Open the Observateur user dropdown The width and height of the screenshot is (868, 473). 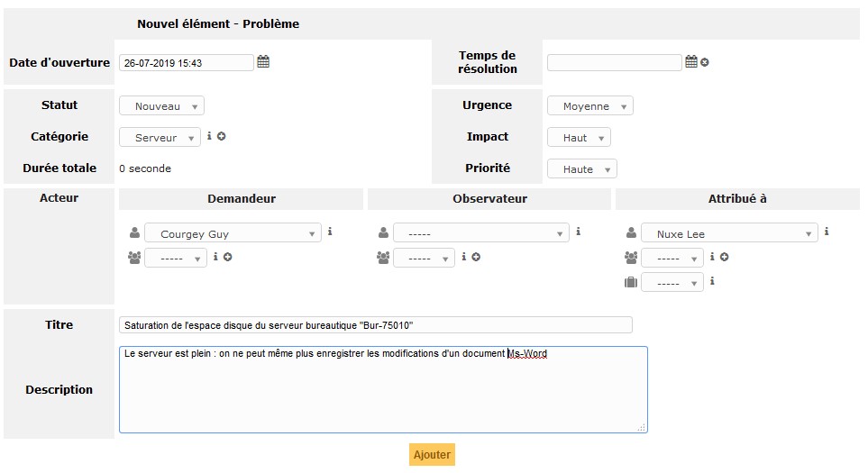pos(481,233)
